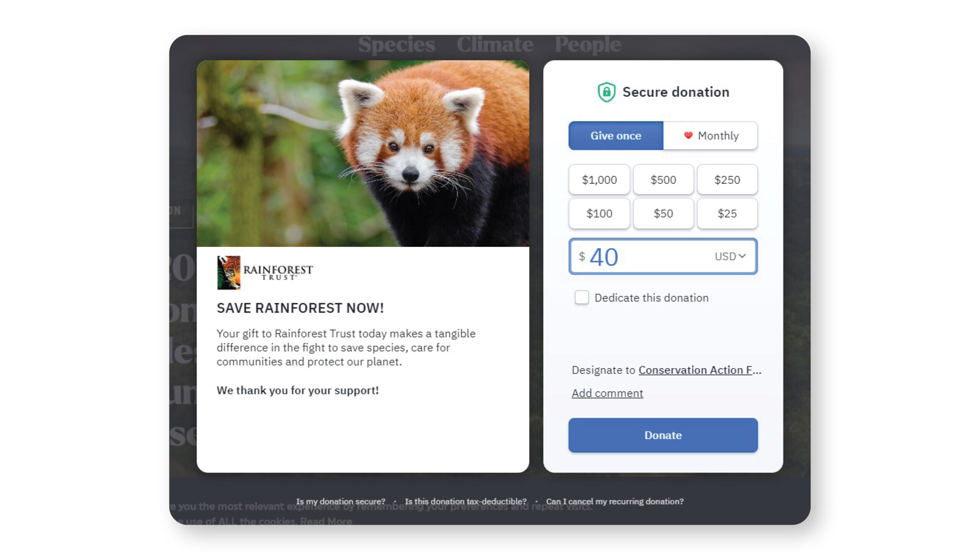Open the Add comment link
The height and width of the screenshot is (560, 980).
click(x=607, y=393)
